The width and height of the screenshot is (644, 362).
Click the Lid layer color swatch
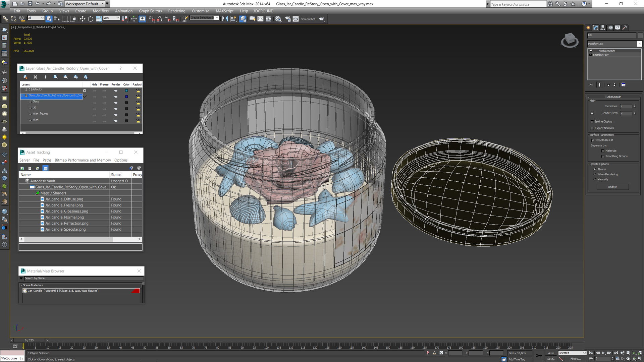pos(126,109)
